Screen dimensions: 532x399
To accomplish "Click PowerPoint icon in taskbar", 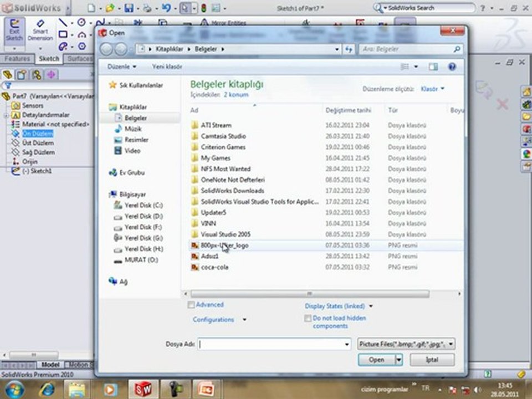I will (x=206, y=389).
